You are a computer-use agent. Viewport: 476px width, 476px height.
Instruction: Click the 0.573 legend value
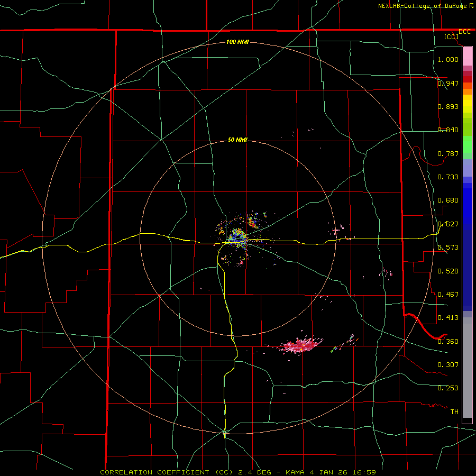448,247
